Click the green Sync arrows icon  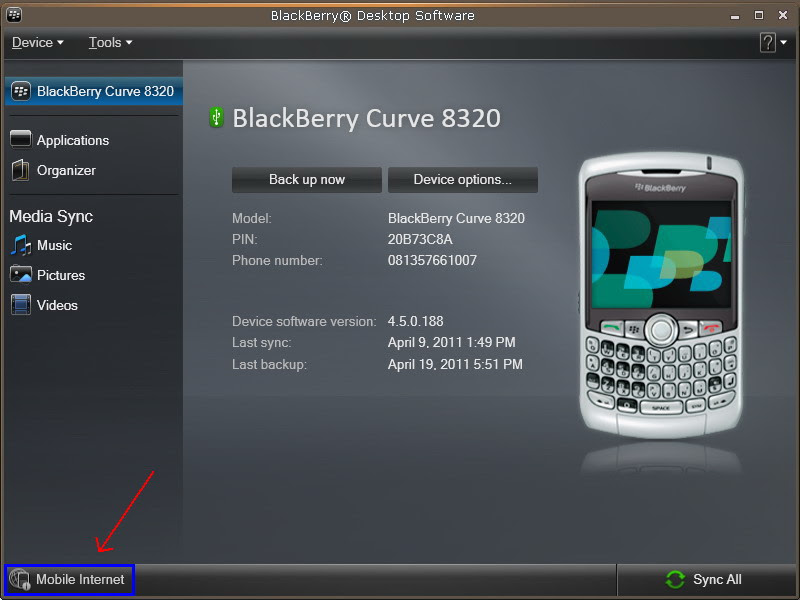click(675, 580)
